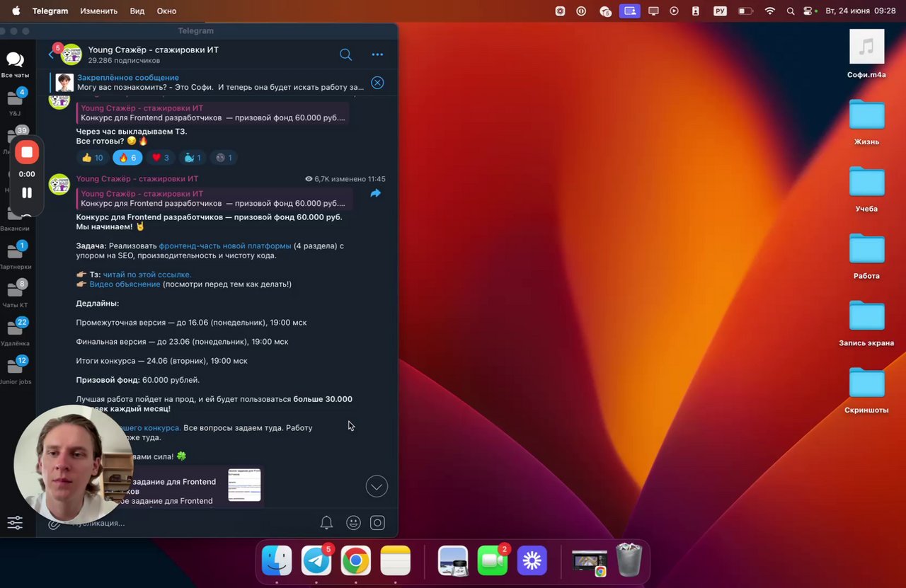Open the purple sunburst app in Dock
Screen dimensions: 906x588
(x=532, y=561)
